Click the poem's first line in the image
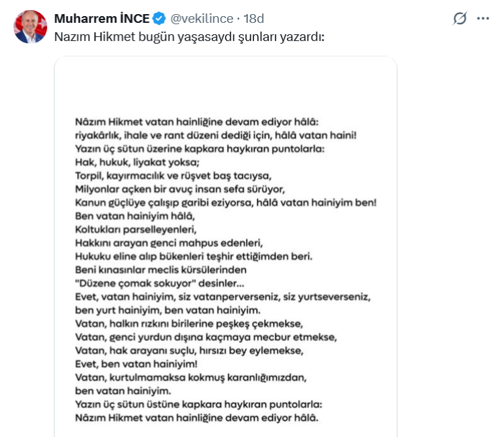Screen dimensions: 504x437 197,122
